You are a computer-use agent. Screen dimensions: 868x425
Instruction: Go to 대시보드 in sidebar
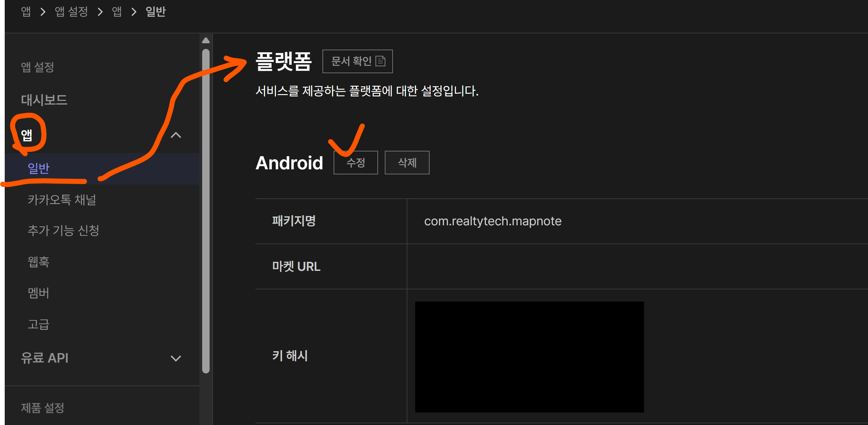coord(44,100)
